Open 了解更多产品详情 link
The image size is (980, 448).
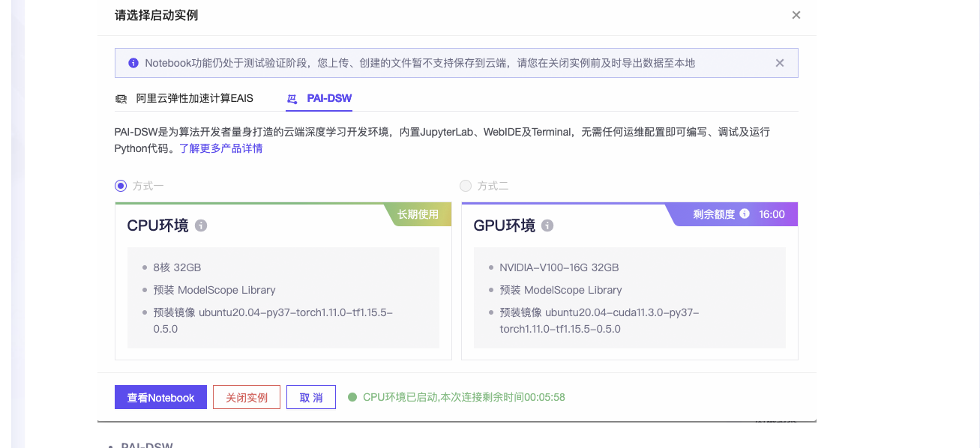[221, 148]
